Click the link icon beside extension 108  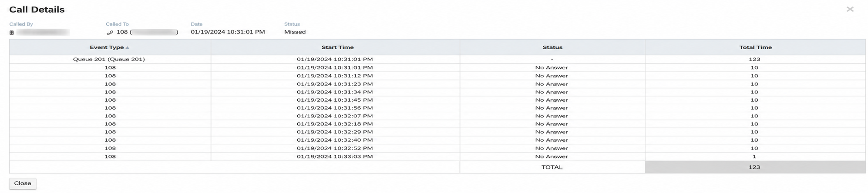click(110, 33)
